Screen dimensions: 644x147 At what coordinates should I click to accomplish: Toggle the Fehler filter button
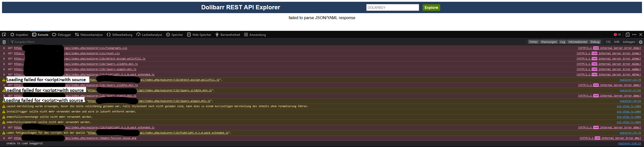(533, 42)
